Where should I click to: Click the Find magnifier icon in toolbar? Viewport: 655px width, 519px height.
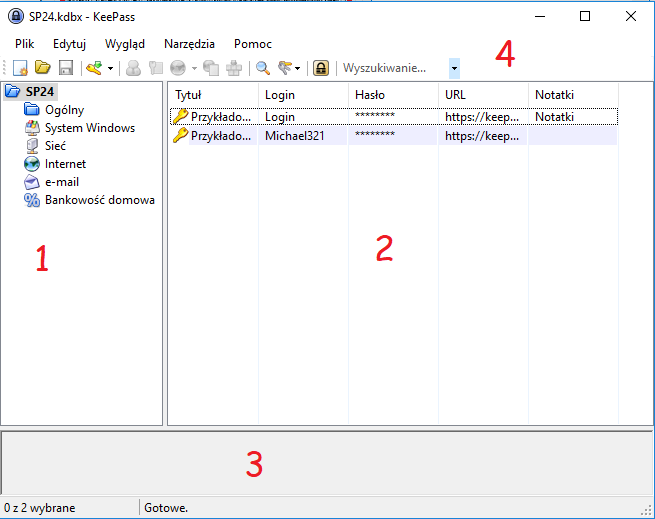(263, 68)
